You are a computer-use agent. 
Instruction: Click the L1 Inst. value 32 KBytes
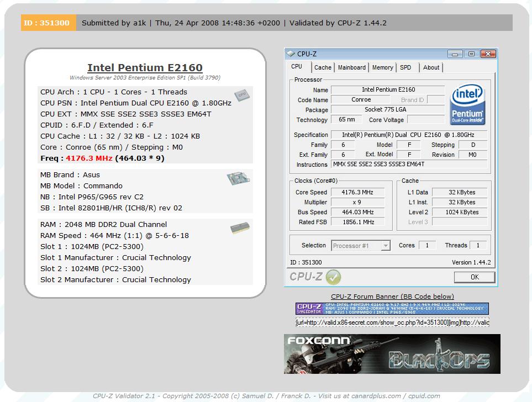pyautogui.click(x=460, y=202)
